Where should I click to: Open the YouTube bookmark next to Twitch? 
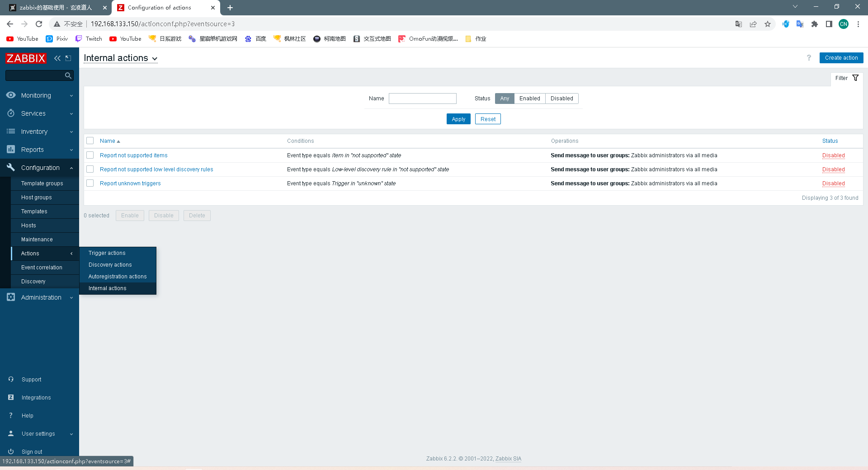click(x=126, y=39)
